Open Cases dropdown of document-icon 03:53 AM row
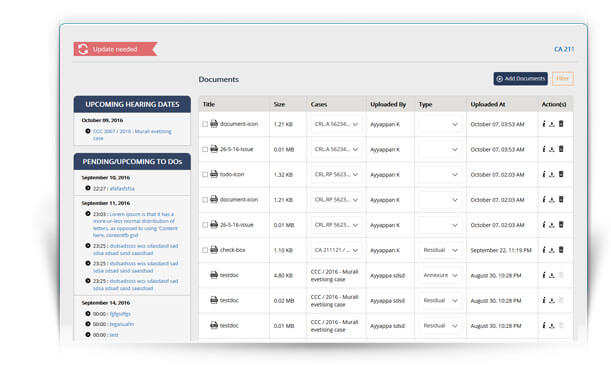This screenshot has height=391, width=611. click(336, 124)
